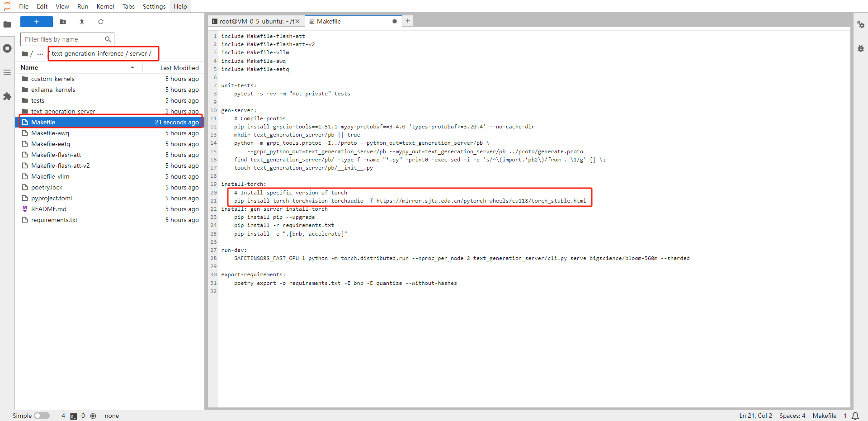Click the 'export-requirements:' target line
This screenshot has height=421, width=868.
tap(253, 274)
